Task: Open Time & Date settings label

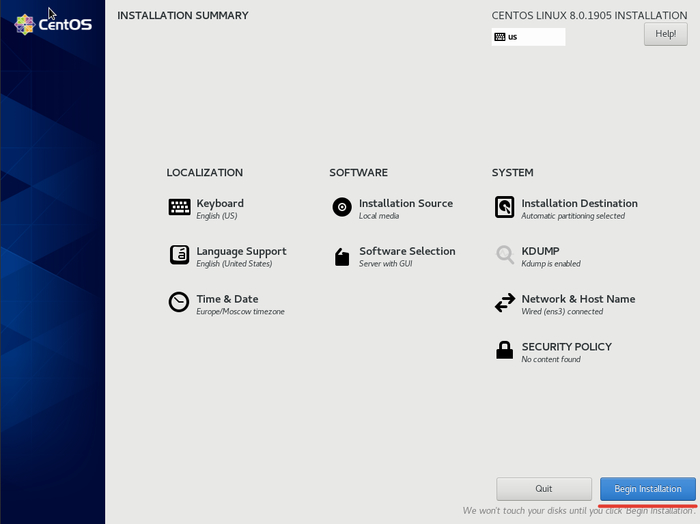Action: (x=227, y=299)
